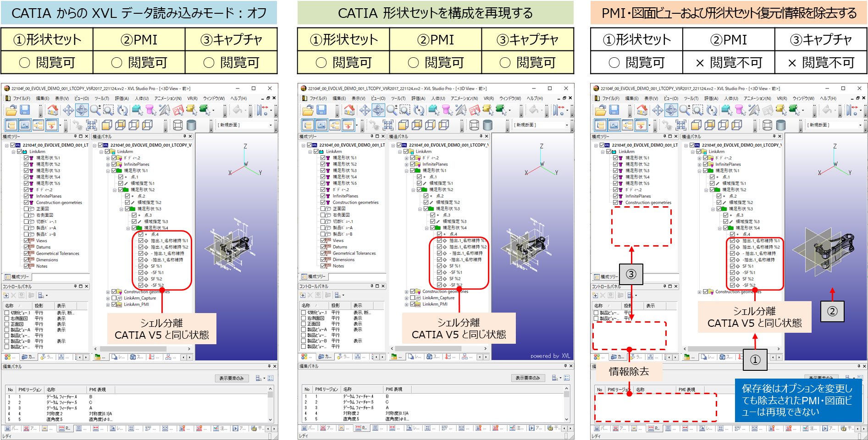Open 編集(E) menu in left window
The height and width of the screenshot is (440, 868).
click(43, 98)
